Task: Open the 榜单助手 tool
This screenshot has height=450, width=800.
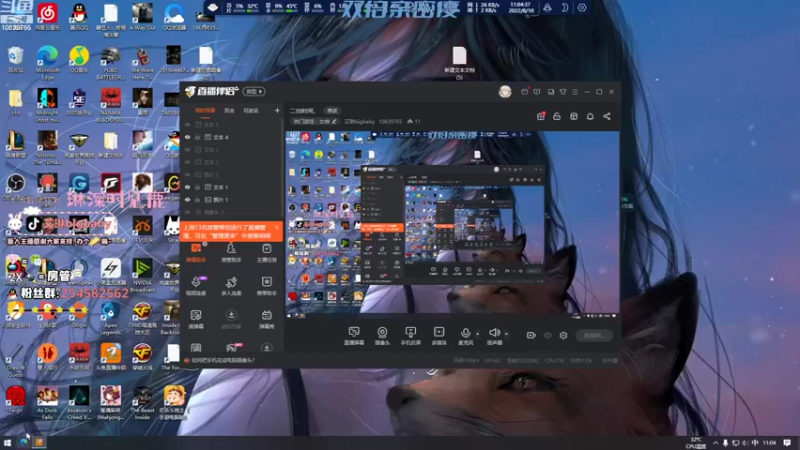Action: (266, 286)
